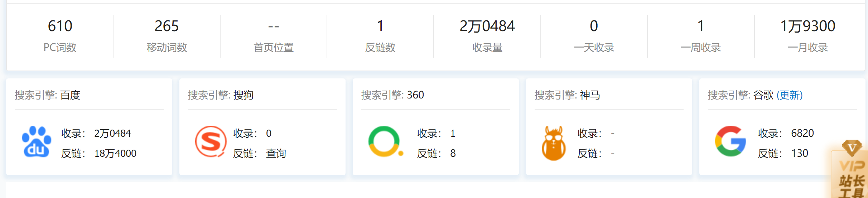Click the 更新 link for 谷歌
This screenshot has width=868, height=198.
coord(790,95)
